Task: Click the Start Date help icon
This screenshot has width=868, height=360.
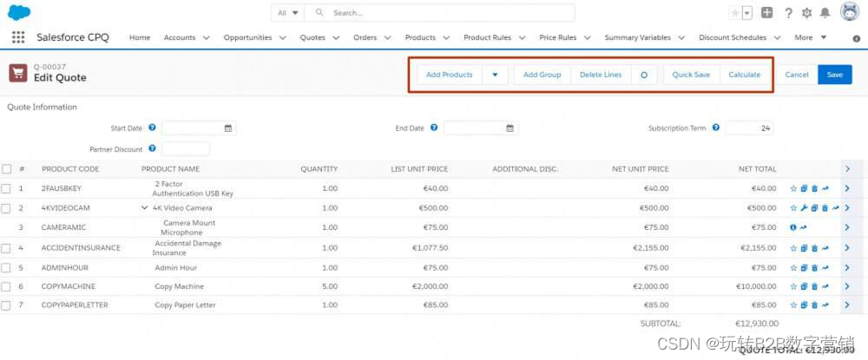Action: [152, 128]
